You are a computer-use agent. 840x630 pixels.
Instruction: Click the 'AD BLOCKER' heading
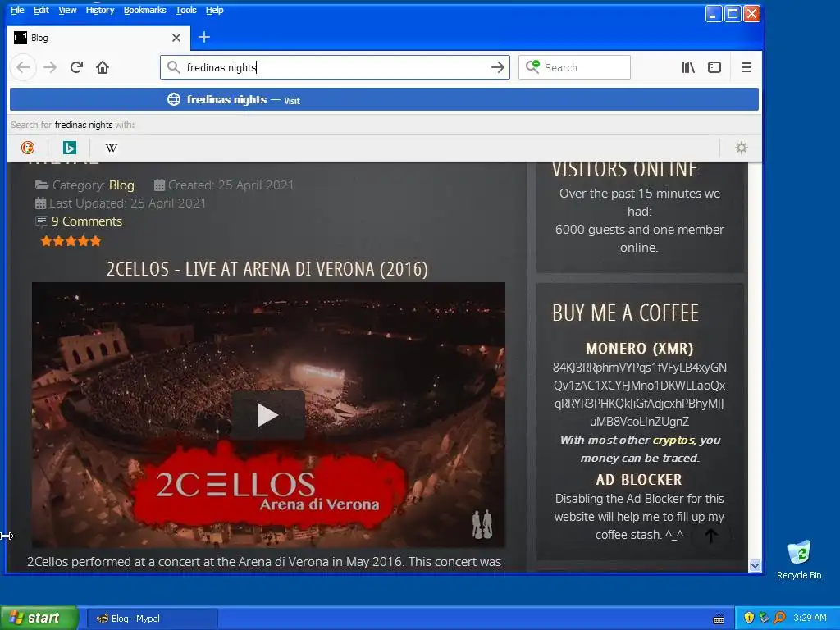coord(639,479)
